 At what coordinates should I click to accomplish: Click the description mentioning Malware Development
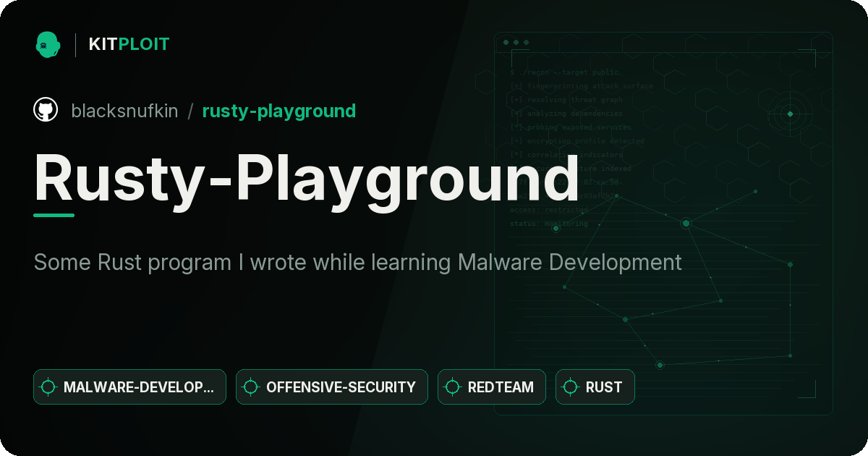pos(358,262)
